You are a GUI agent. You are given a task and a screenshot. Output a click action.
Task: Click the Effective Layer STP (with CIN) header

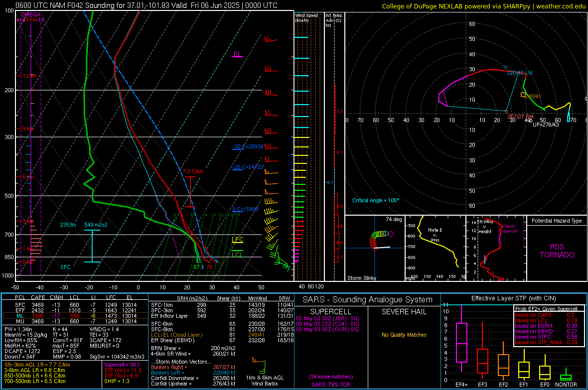click(x=514, y=298)
